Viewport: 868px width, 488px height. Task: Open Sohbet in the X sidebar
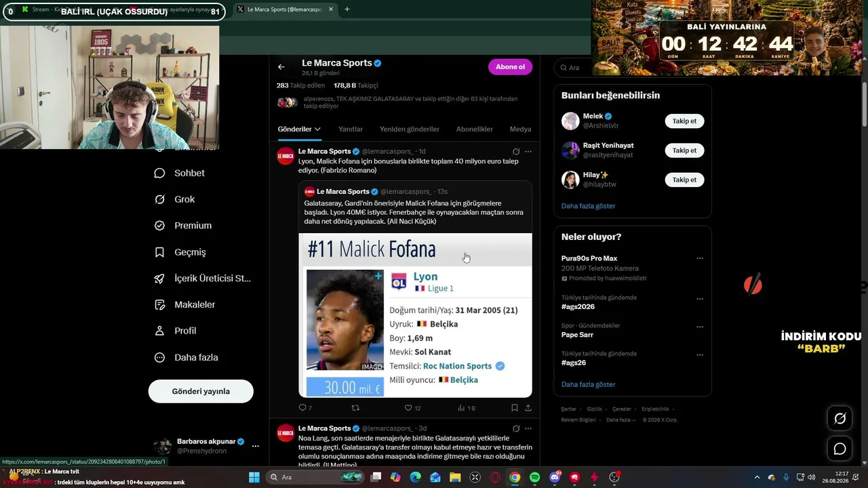[x=180, y=173]
